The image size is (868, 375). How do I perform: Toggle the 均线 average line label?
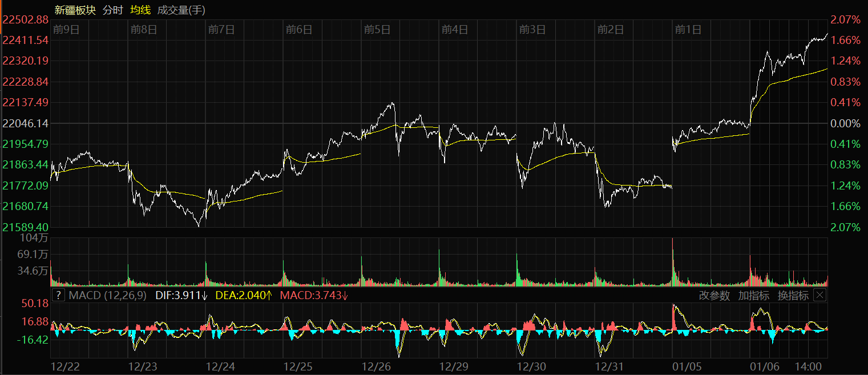(x=140, y=10)
